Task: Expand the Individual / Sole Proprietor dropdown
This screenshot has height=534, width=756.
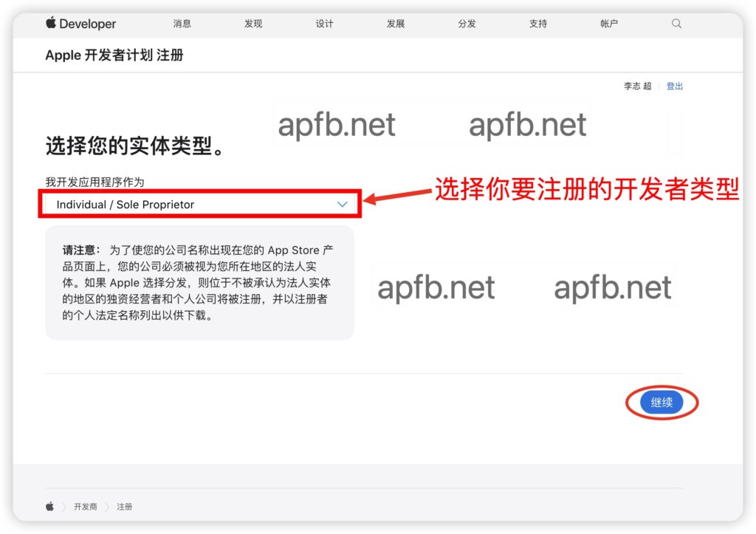Action: (200, 204)
